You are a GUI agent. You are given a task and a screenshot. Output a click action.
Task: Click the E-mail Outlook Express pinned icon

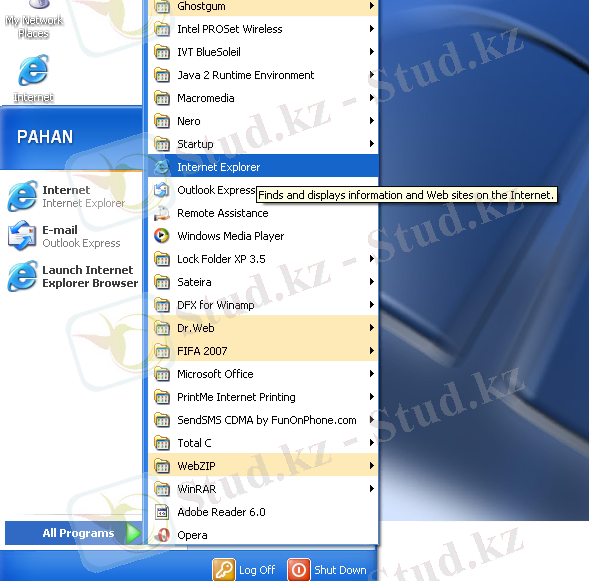[x=22, y=236]
